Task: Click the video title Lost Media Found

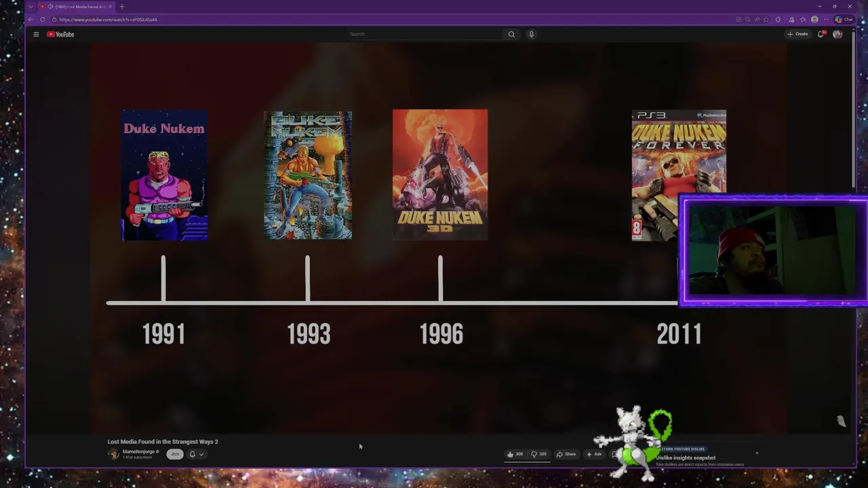Action: tap(163, 442)
